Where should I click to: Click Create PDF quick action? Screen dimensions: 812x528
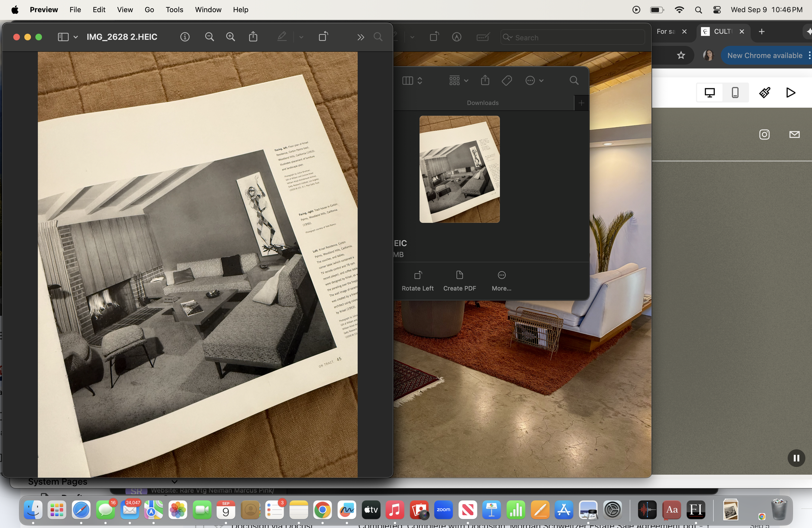coord(460,281)
